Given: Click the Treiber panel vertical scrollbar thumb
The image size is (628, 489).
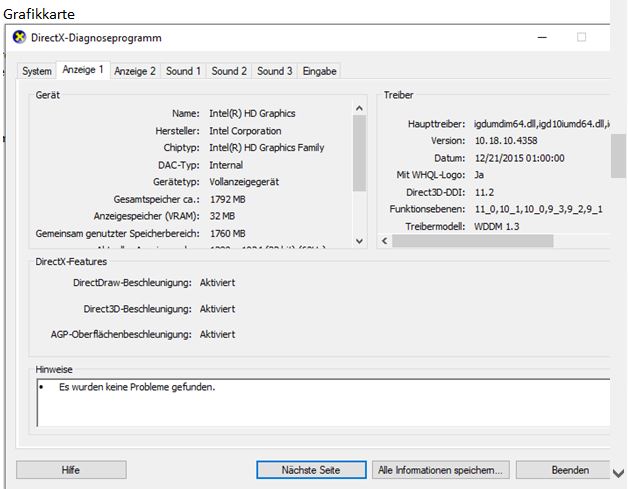Looking at the screenshot, I should point(617,155).
